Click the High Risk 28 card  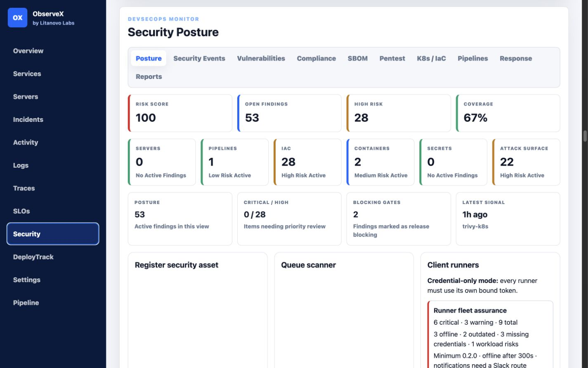tap(399, 113)
